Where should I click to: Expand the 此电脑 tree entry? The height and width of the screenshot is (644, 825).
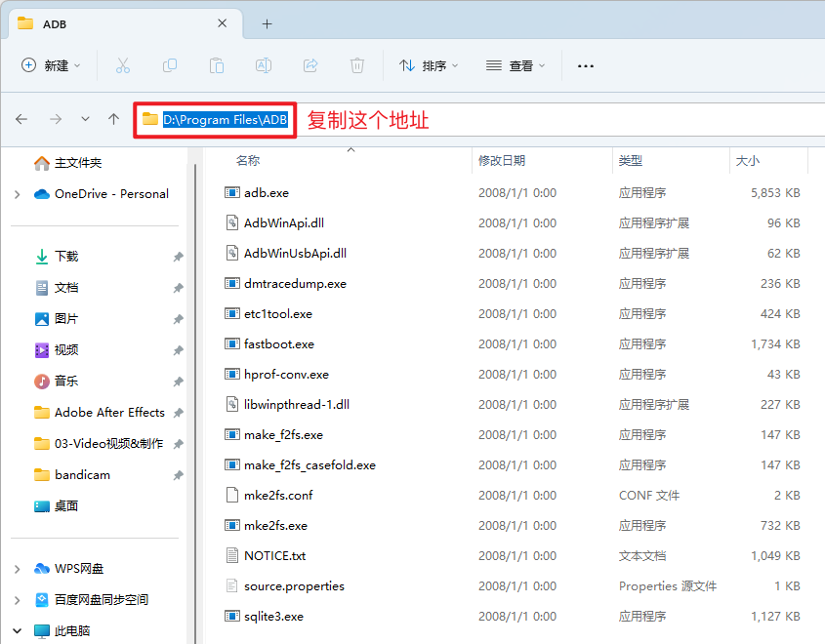[x=16, y=630]
